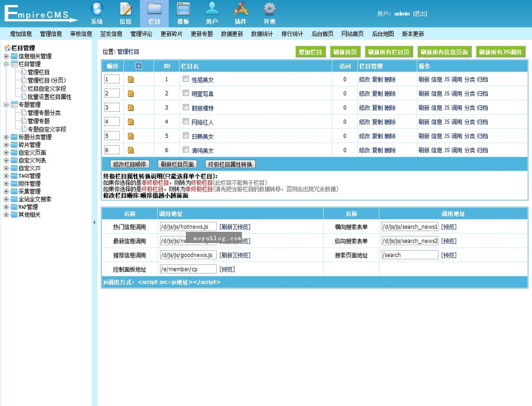Click the orange page icon for 靓丽模特
The width and height of the screenshot is (532, 406).
point(130,108)
